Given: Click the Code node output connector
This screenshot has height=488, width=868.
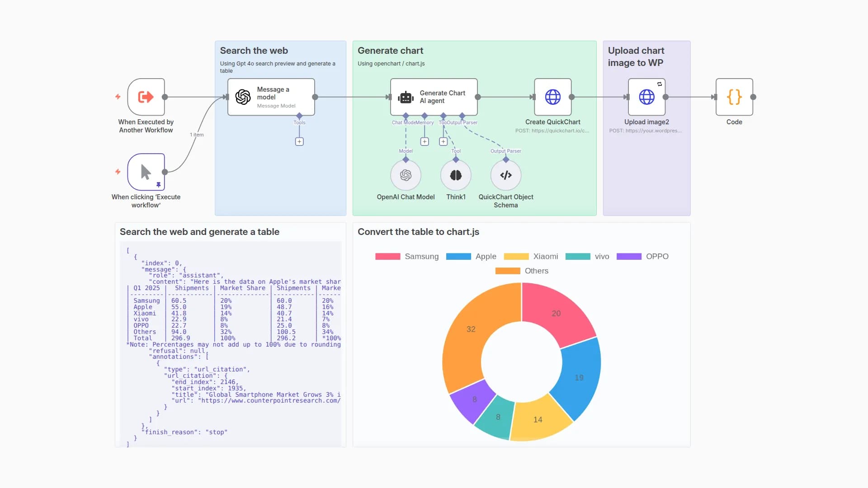Looking at the screenshot, I should tap(753, 97).
